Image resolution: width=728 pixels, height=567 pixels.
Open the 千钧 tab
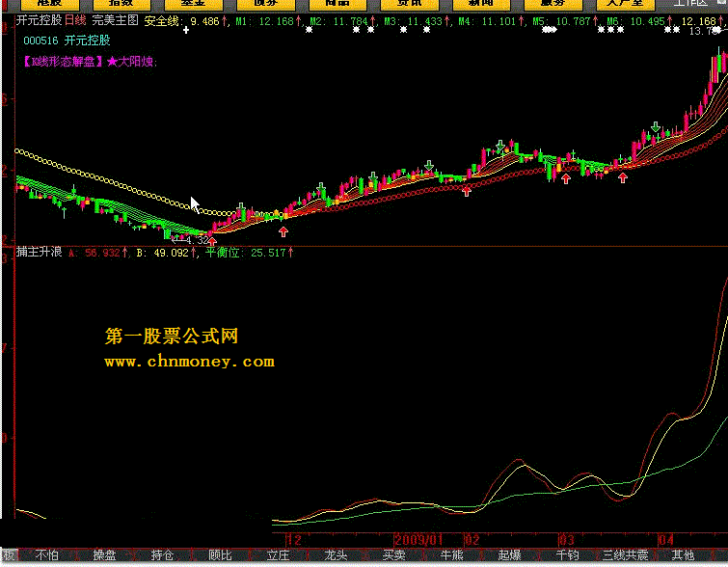[x=567, y=554]
